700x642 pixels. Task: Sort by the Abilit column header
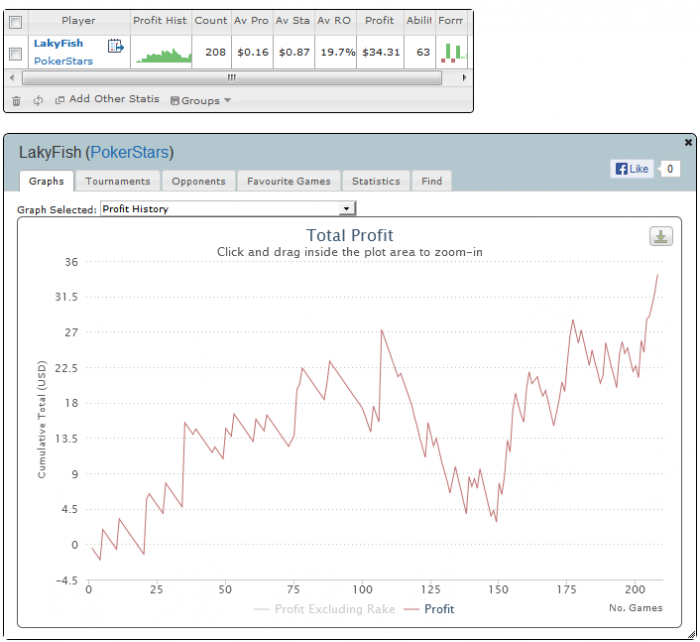click(419, 21)
